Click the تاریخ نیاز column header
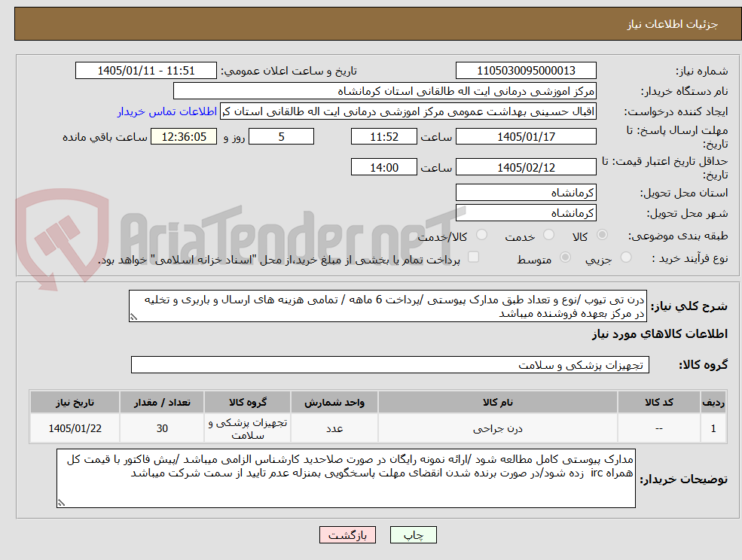Viewport: 742px width, 560px height. pos(75,403)
